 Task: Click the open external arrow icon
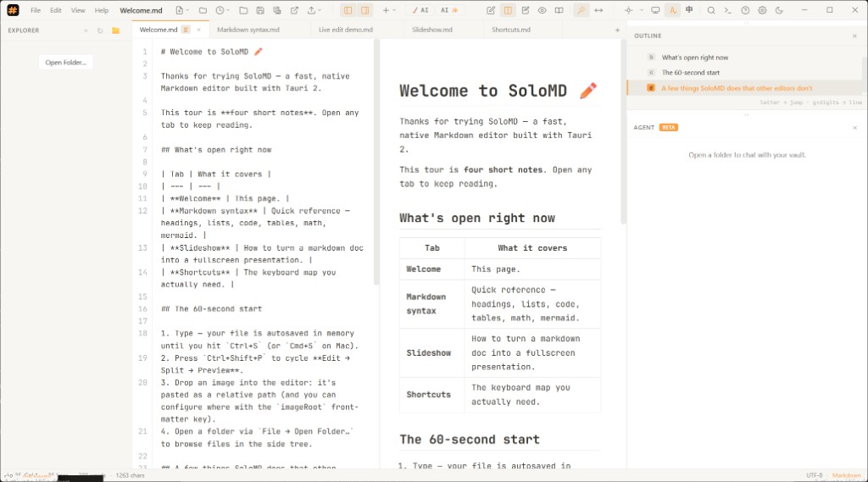coord(294,10)
